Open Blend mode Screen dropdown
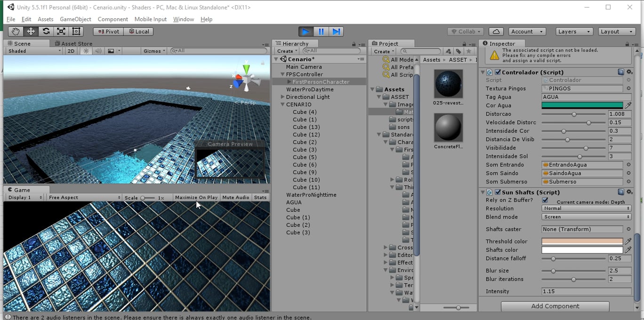Screen dimensions: 644x320 [587, 217]
